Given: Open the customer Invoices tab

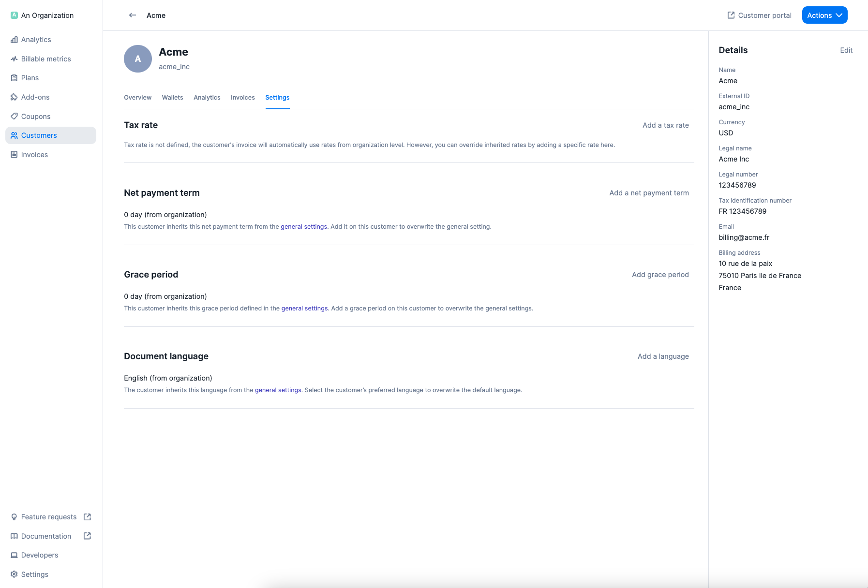Looking at the screenshot, I should coord(243,98).
